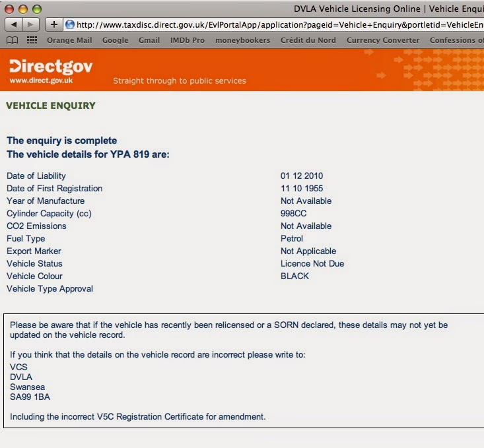Click the Swansea address line
The height and width of the screenshot is (448, 484).
[x=27, y=387]
